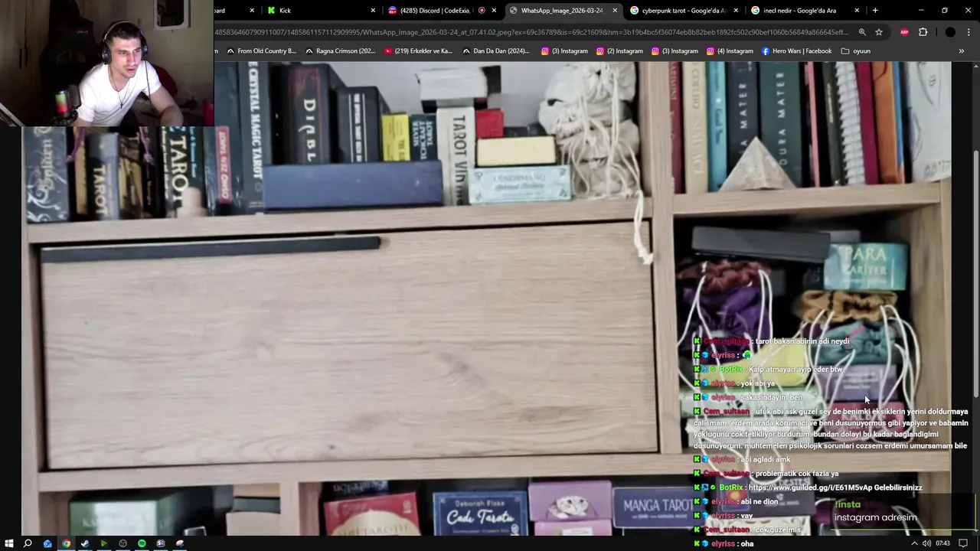The image size is (980, 551).
Task: Open the green play-arrow taskbar app
Action: point(104,543)
